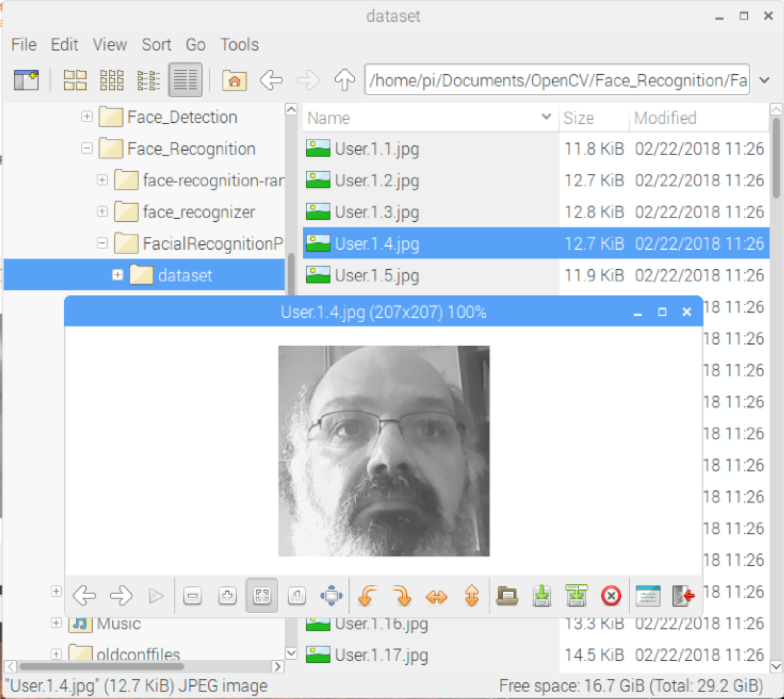Rotate the image counterclockwise

[x=366, y=596]
